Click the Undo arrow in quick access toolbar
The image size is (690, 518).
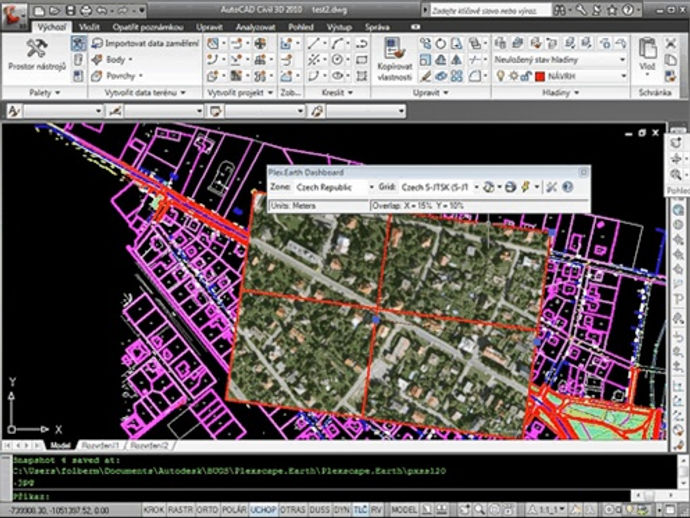click(103, 10)
